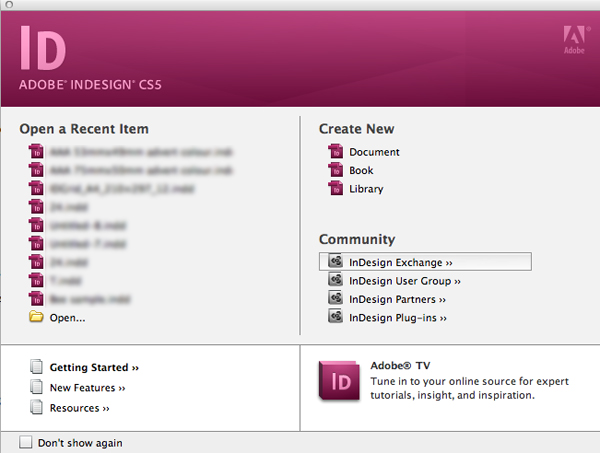This screenshot has height=453, width=600.
Task: Click the yellow Open folder icon
Action: (x=37, y=317)
